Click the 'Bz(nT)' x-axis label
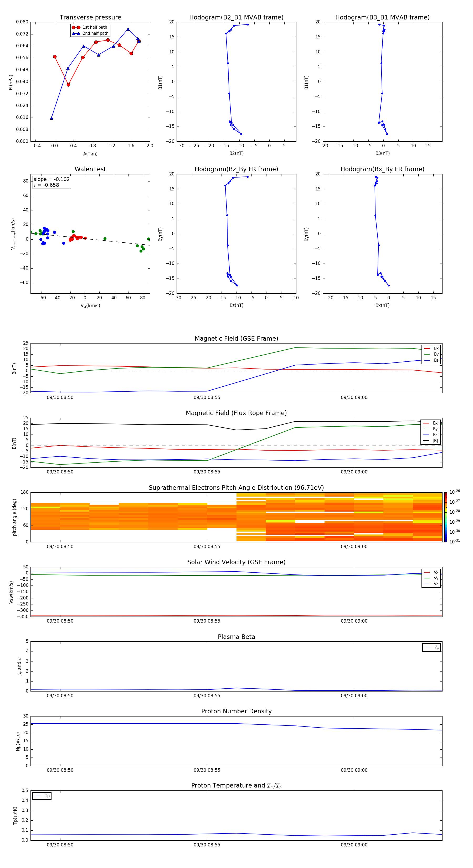 [236, 306]
